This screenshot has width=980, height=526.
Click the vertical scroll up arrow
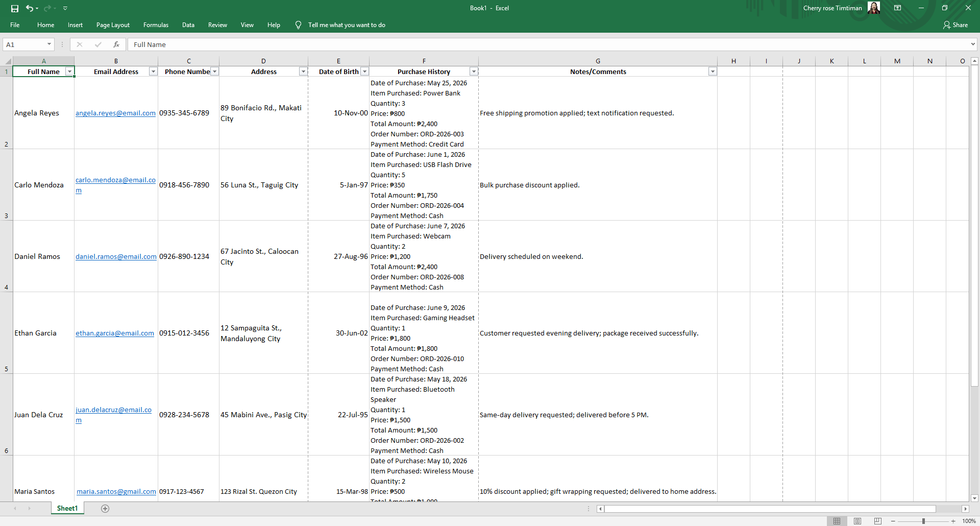[974, 61]
